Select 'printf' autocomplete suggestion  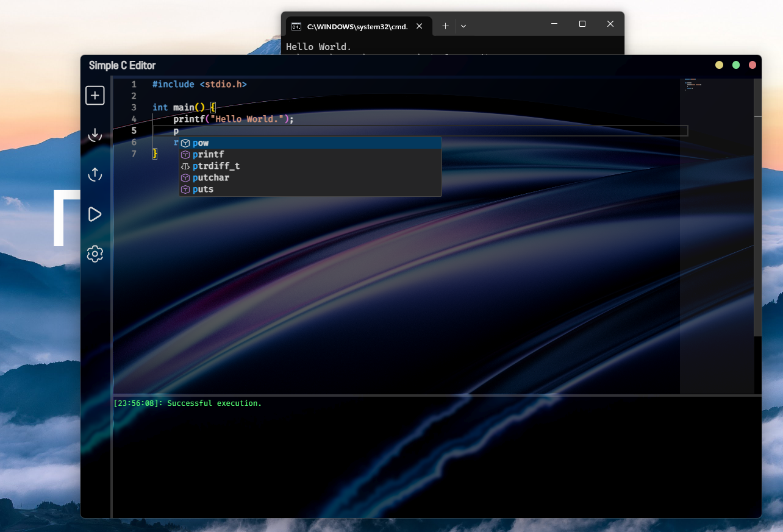pyautogui.click(x=310, y=154)
